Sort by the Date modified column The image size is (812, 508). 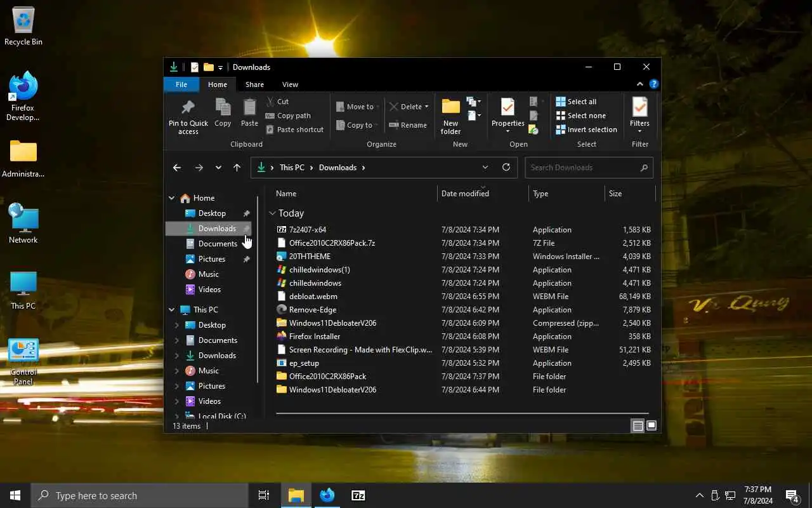[x=482, y=194]
